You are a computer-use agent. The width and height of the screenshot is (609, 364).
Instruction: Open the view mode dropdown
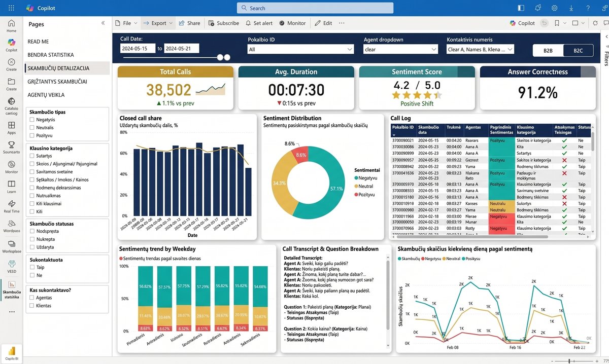point(579,23)
